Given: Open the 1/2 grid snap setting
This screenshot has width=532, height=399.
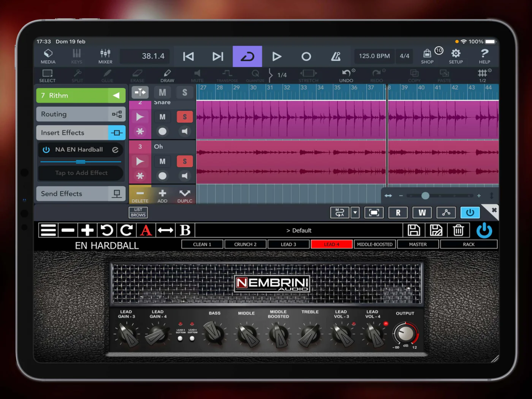Looking at the screenshot, I should [x=482, y=75].
